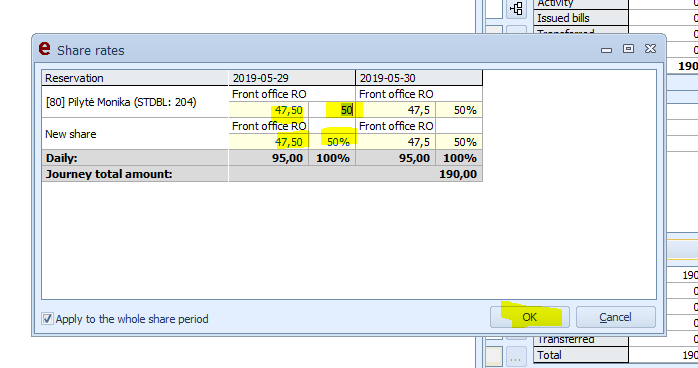Click the 2019-05-30 column header

pos(419,78)
